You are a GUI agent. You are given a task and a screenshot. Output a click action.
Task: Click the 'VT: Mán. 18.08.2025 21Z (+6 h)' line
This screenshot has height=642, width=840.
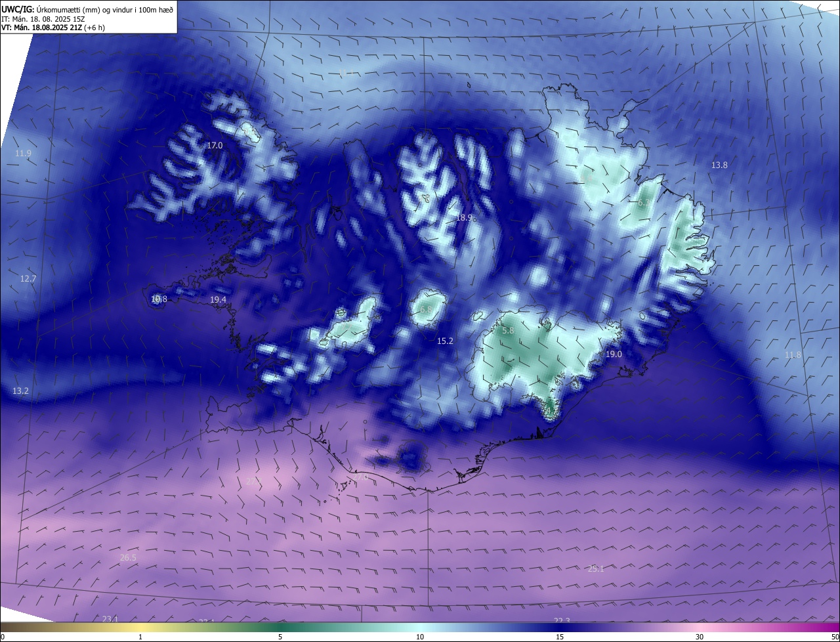tap(53, 28)
